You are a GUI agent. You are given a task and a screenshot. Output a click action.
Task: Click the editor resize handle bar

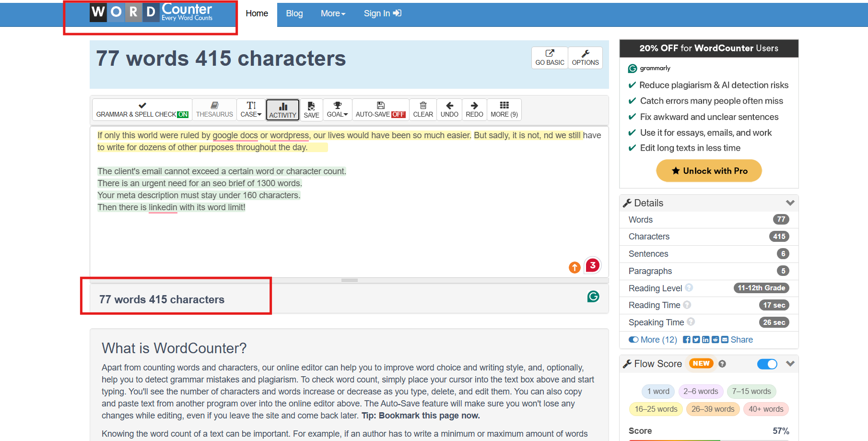coord(349,280)
